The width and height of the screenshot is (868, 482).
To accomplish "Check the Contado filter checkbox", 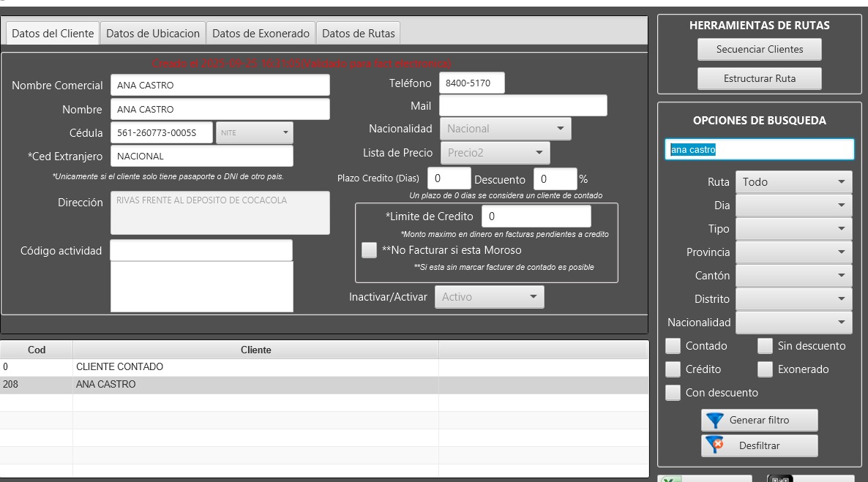I will tap(673, 346).
